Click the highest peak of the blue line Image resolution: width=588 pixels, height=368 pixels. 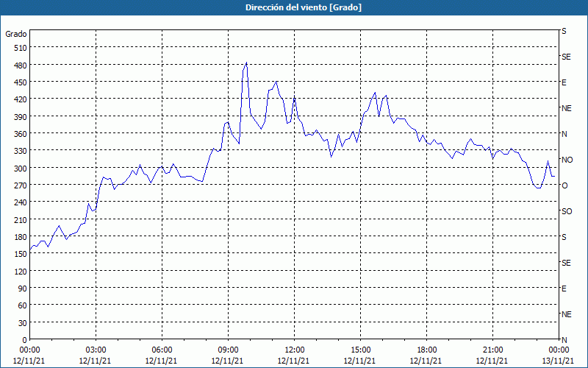click(x=246, y=63)
